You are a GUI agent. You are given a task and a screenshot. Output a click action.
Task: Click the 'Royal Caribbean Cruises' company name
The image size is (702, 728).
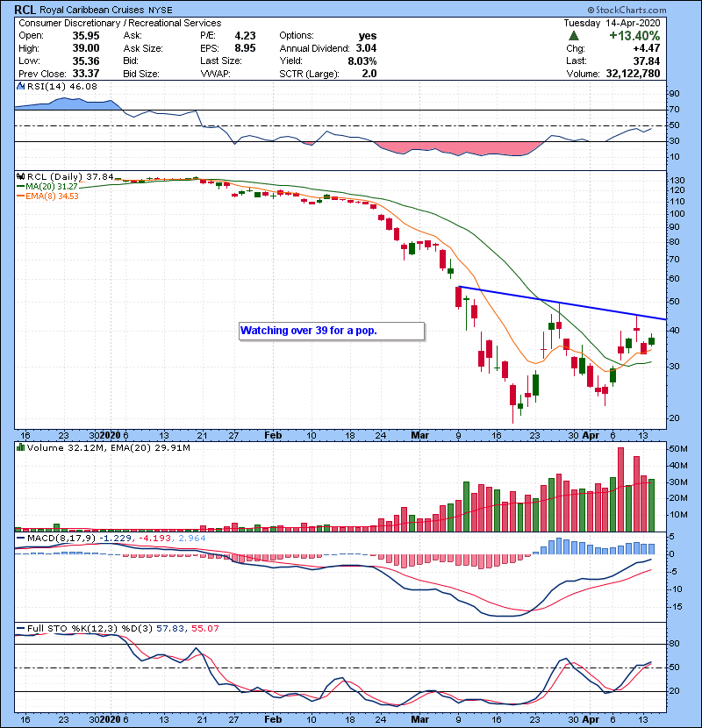point(92,10)
